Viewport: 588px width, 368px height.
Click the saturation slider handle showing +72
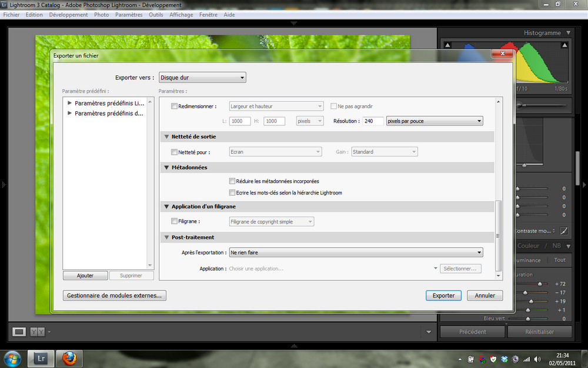540,284
